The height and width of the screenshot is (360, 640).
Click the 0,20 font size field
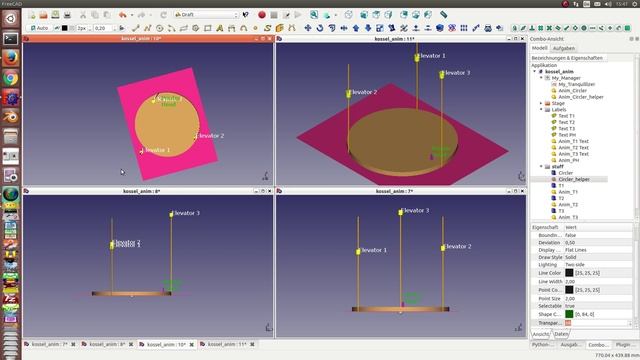(x=104, y=28)
